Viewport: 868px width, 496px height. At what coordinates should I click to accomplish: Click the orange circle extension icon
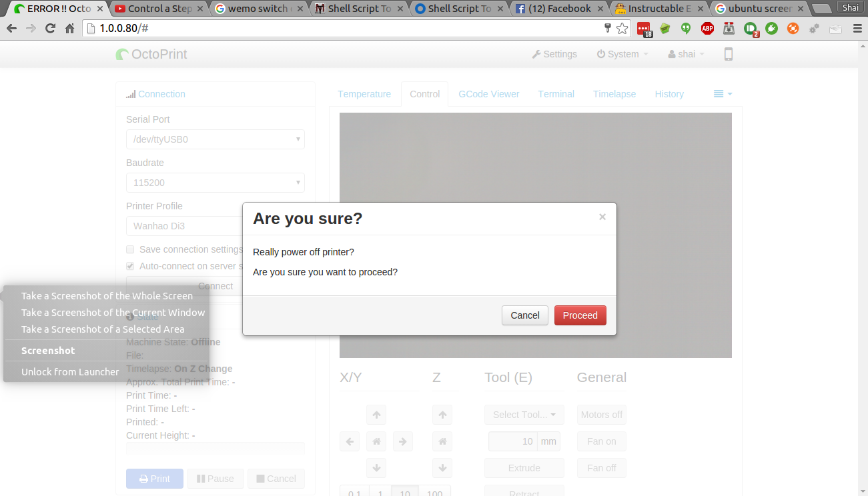pyautogui.click(x=793, y=29)
